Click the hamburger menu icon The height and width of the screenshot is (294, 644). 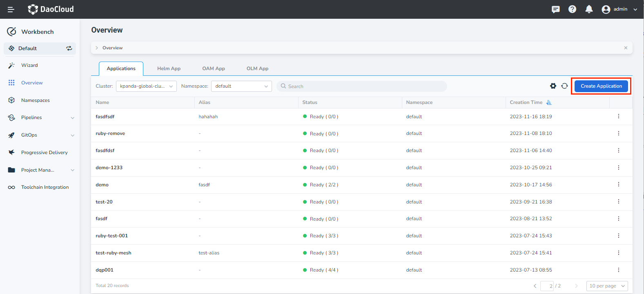pos(11,9)
